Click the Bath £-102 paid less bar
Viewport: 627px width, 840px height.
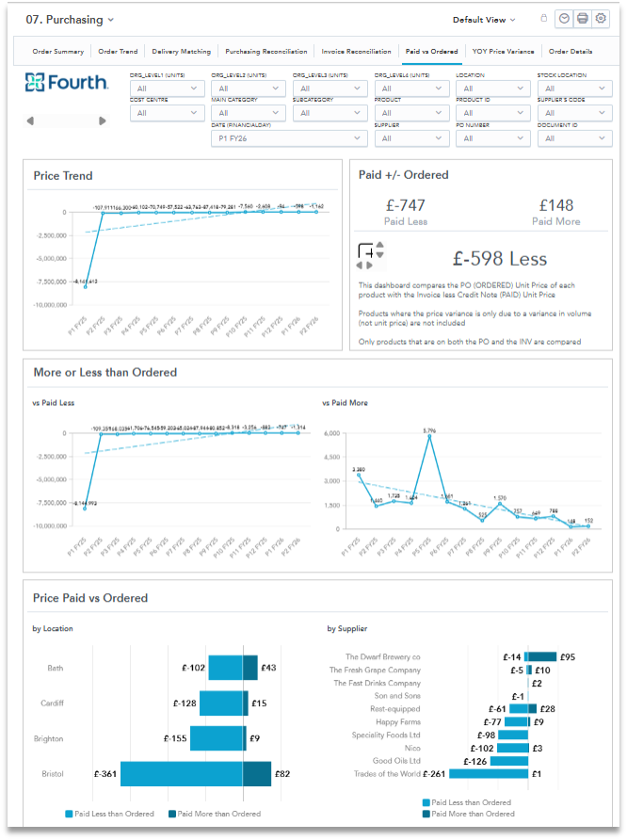(225, 668)
